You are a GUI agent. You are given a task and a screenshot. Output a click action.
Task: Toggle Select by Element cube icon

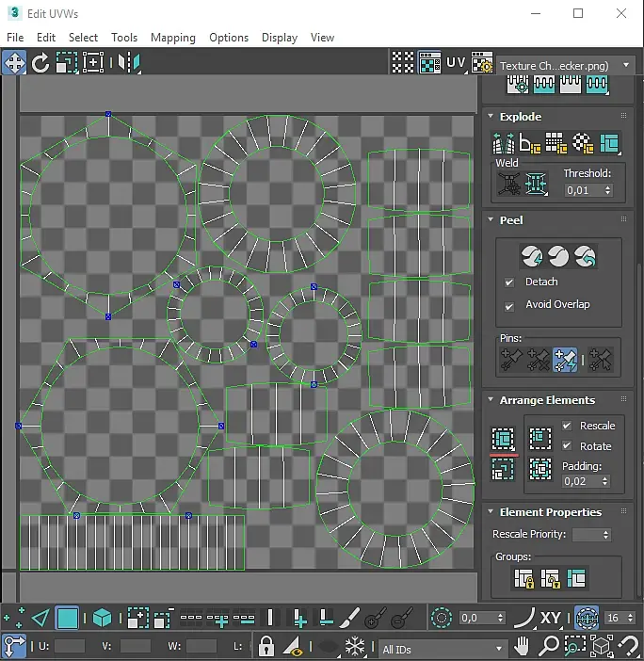(102, 619)
